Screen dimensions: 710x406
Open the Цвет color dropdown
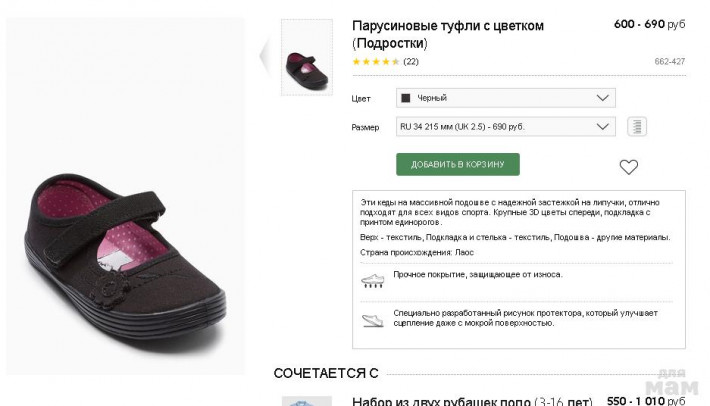tap(505, 98)
